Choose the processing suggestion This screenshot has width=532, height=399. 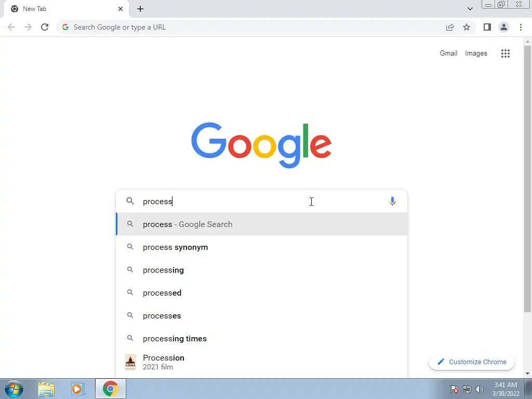[x=261, y=270]
